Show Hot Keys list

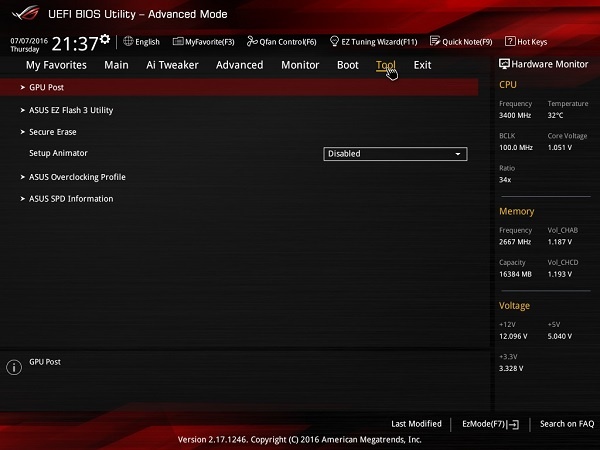[532, 42]
